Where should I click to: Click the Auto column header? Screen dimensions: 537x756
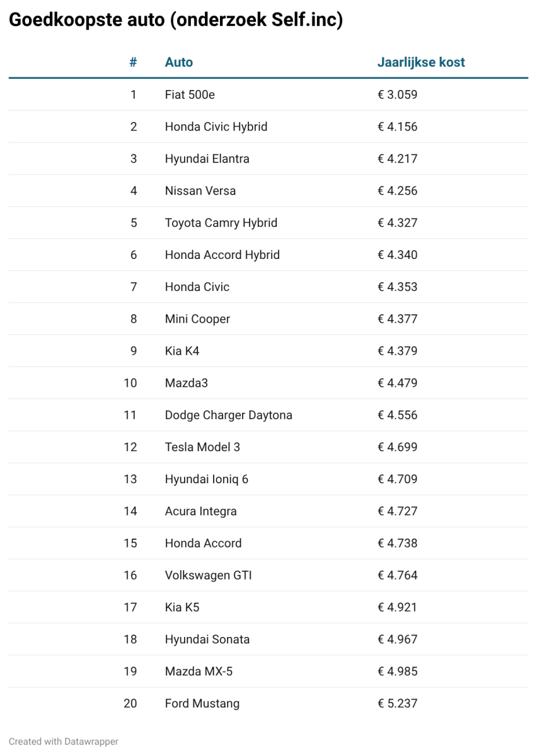[x=178, y=62]
